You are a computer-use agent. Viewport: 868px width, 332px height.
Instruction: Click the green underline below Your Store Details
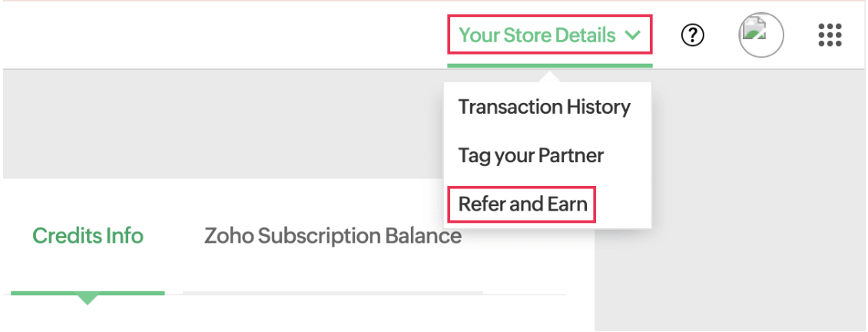point(549,65)
